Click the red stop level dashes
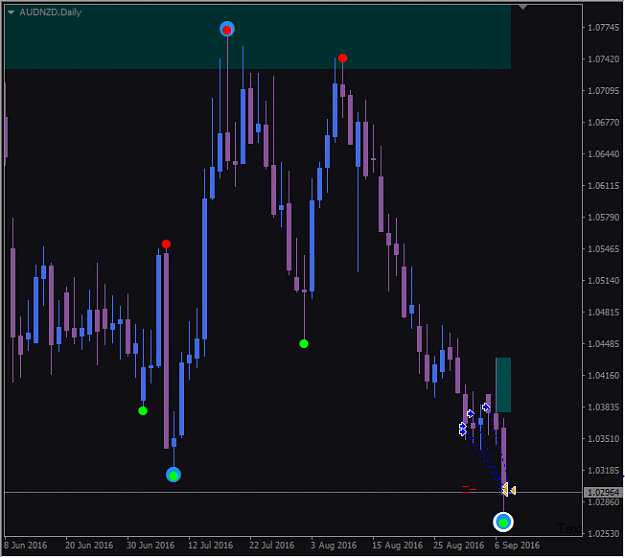This screenshot has width=625, height=558. [x=469, y=489]
